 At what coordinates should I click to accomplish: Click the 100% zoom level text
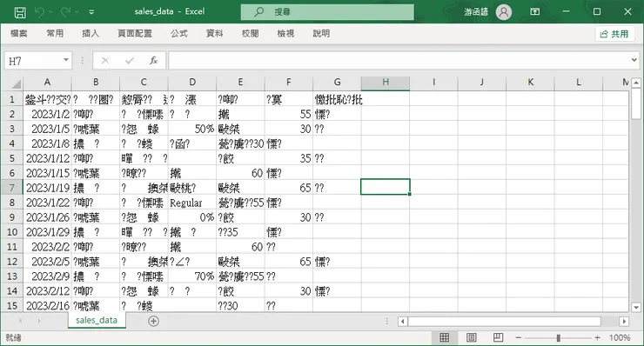[x=620, y=337]
